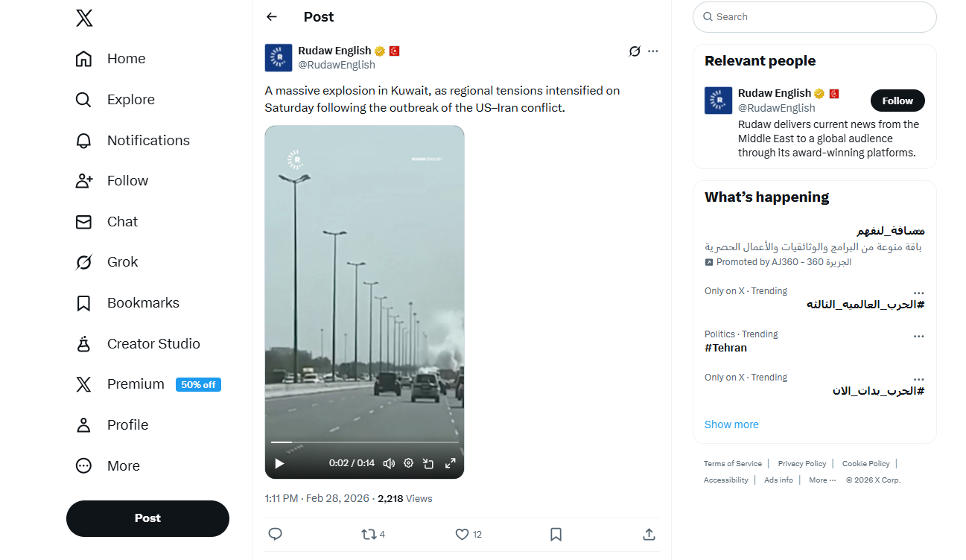The height and width of the screenshot is (560, 966).
Task: Like the Rudaw English post
Action: [x=462, y=534]
